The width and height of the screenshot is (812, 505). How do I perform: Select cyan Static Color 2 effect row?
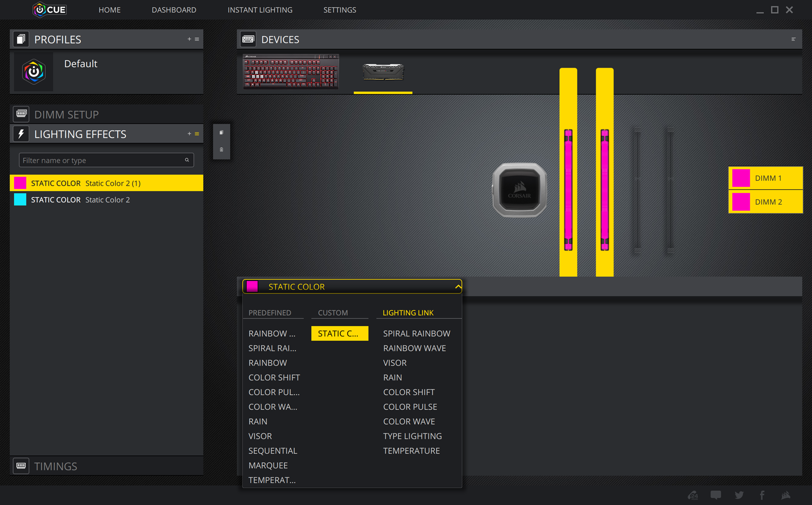click(107, 199)
